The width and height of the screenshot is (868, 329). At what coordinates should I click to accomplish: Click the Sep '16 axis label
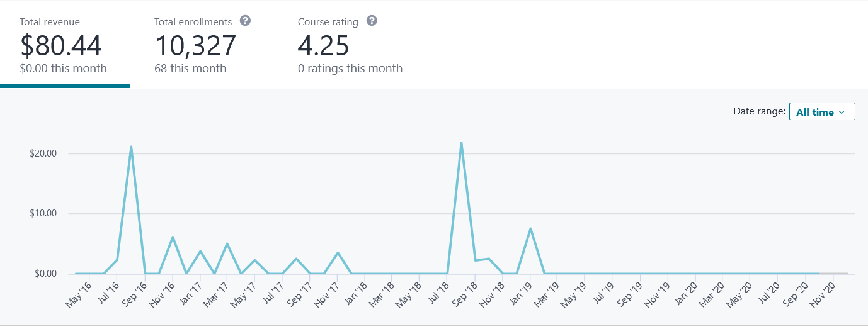click(133, 294)
